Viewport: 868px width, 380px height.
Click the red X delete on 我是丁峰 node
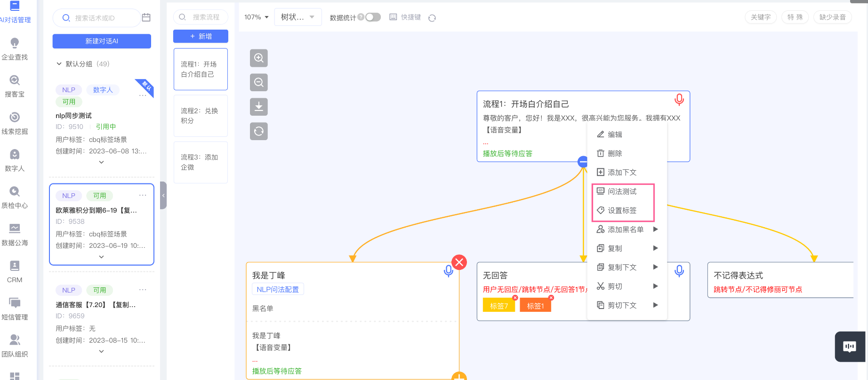tap(459, 262)
